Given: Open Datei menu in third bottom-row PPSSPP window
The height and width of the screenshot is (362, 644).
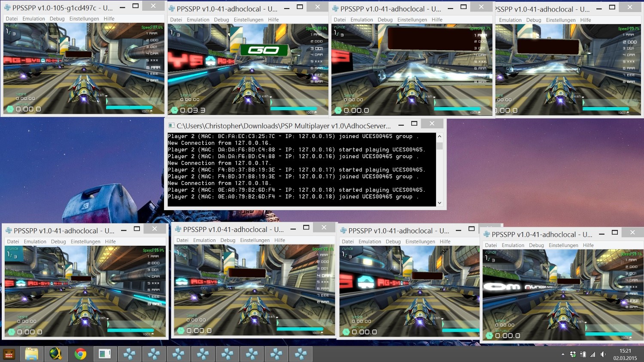Looking at the screenshot, I should (348, 241).
